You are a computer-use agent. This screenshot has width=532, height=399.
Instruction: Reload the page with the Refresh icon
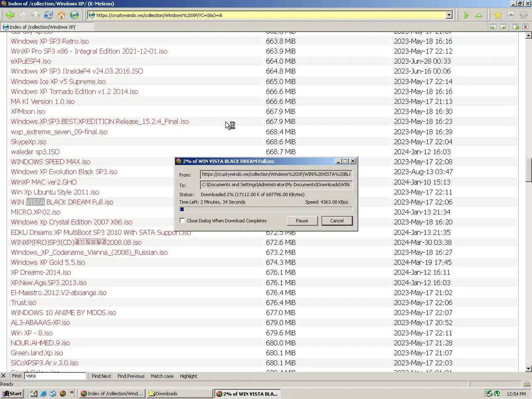[x=49, y=15]
